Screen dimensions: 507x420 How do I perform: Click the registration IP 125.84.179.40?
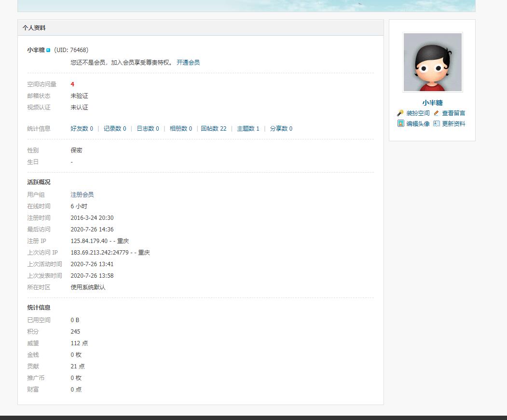(x=89, y=241)
